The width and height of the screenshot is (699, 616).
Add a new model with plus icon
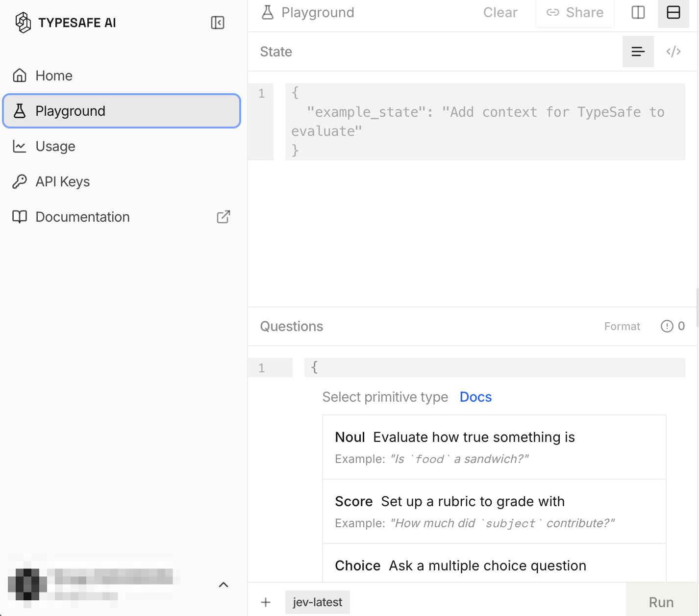266,602
